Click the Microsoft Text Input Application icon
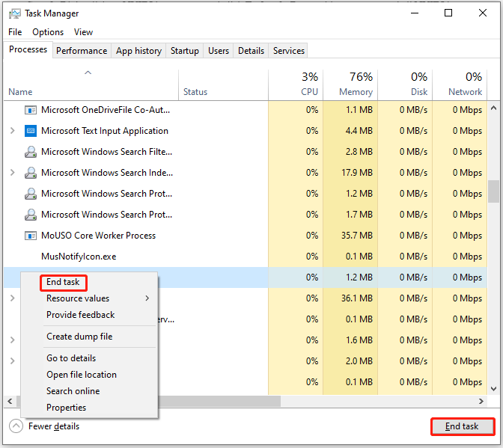503x448 pixels. coord(31,131)
